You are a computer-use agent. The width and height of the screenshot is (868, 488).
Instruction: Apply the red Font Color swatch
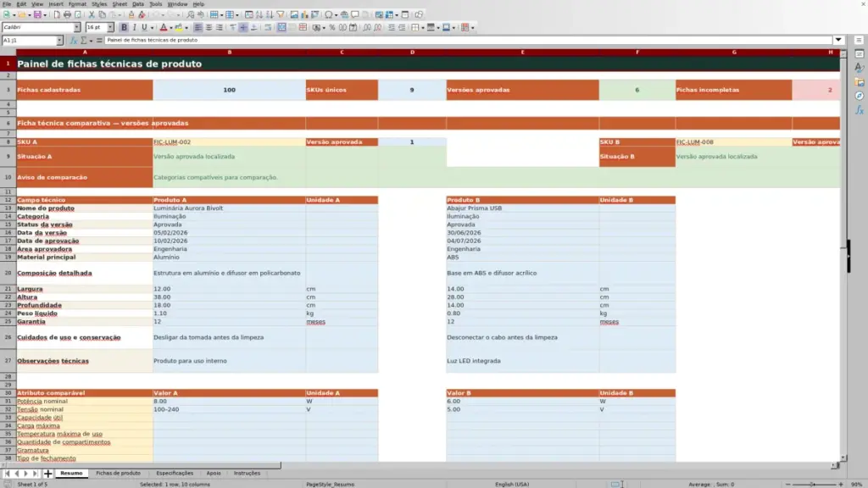pos(164,28)
